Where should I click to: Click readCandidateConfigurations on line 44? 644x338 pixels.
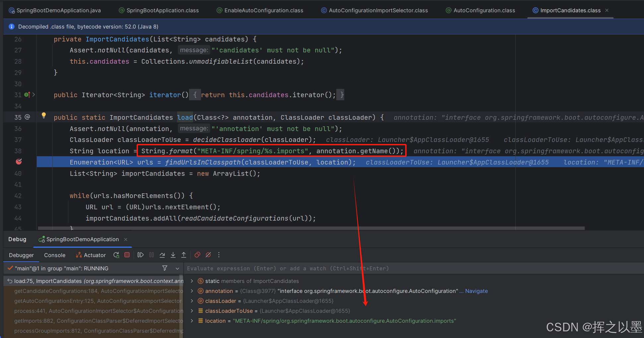(234, 218)
